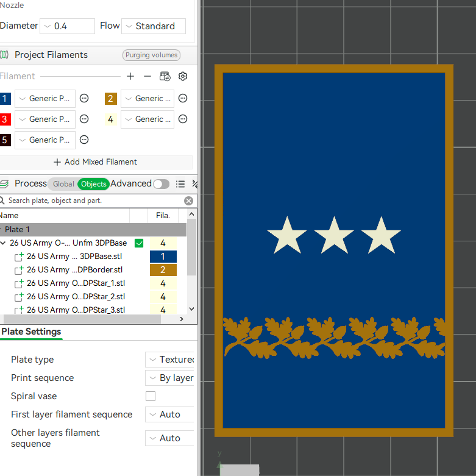Open the Plate type dropdown
Image resolution: width=476 pixels, height=476 pixels.
click(169, 360)
